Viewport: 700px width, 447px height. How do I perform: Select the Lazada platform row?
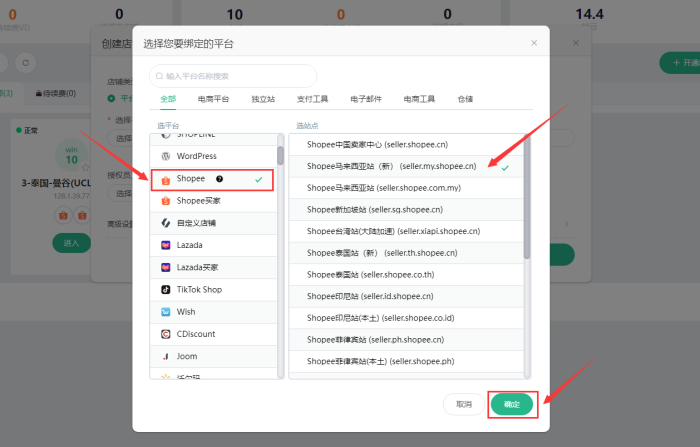click(x=213, y=245)
